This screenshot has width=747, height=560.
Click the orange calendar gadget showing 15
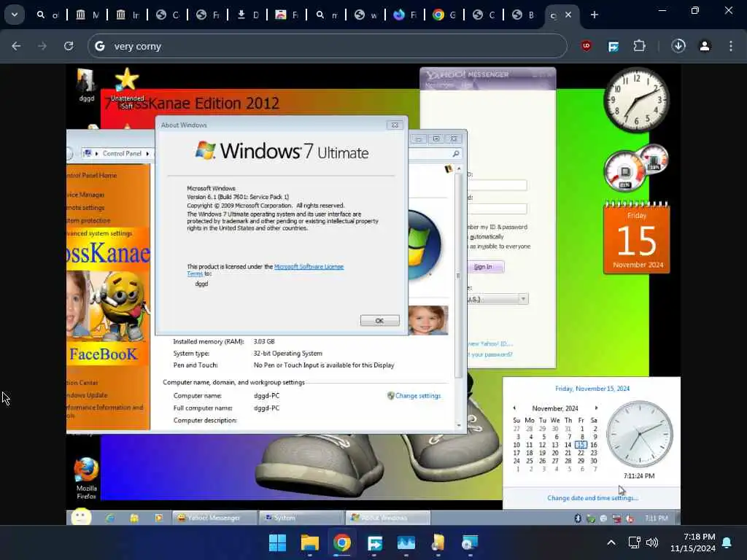(636, 238)
